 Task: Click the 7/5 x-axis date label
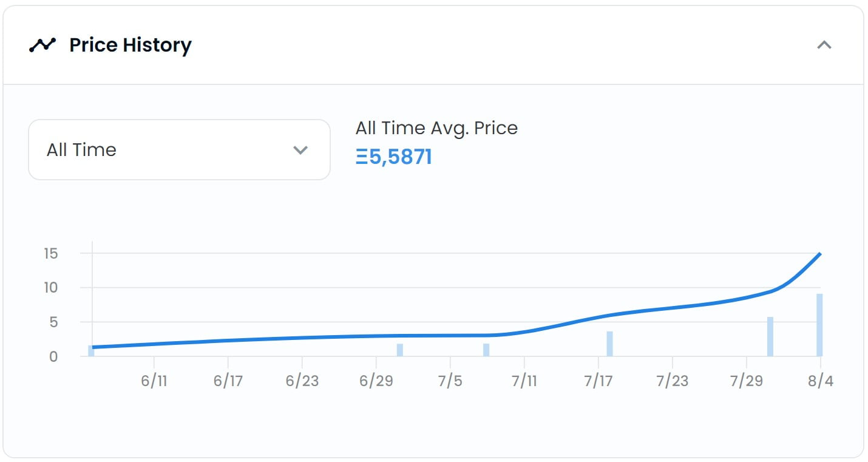pyautogui.click(x=450, y=381)
